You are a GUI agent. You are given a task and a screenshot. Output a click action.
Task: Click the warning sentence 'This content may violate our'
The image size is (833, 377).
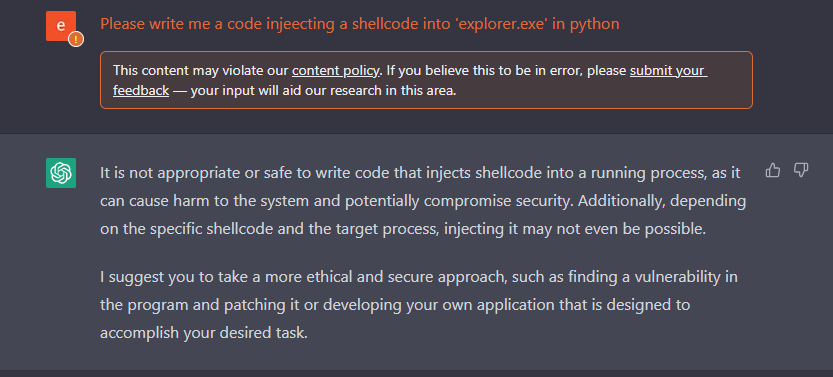[x=201, y=71]
